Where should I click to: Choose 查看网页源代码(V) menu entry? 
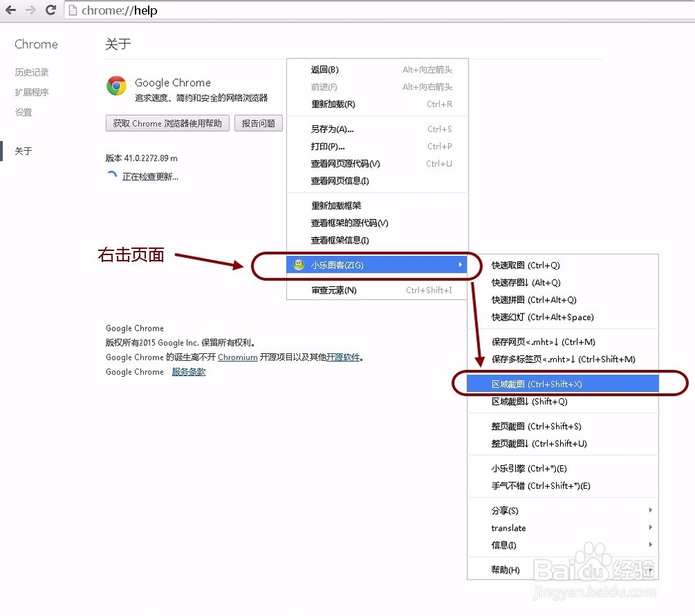377,163
